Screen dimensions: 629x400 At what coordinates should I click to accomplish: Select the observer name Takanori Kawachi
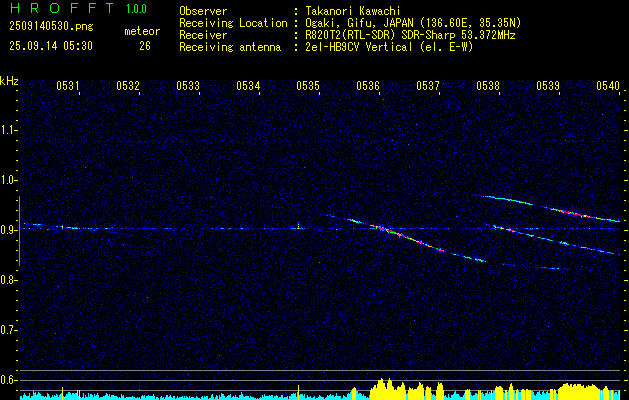click(x=354, y=11)
